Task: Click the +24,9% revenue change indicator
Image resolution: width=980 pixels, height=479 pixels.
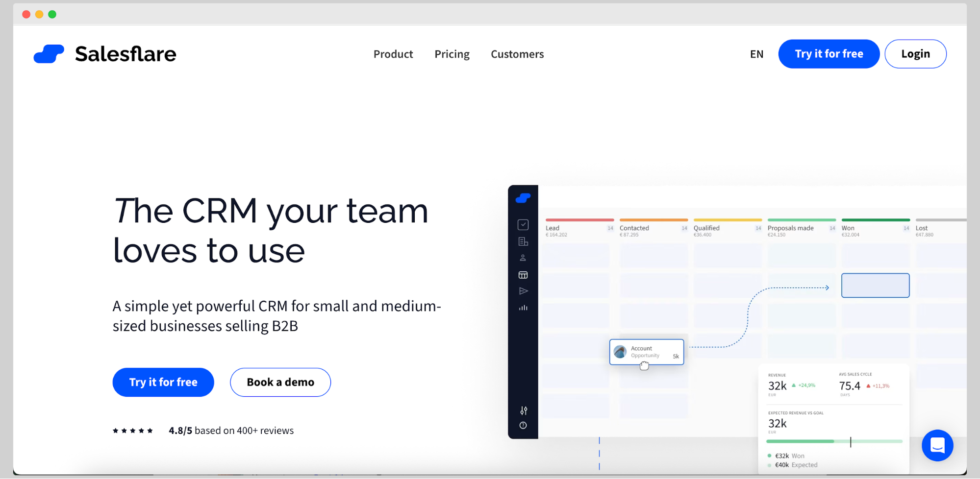Action: tap(804, 385)
